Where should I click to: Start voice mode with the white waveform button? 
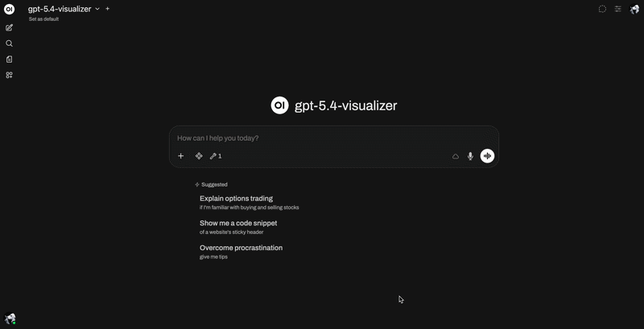[x=488, y=156]
